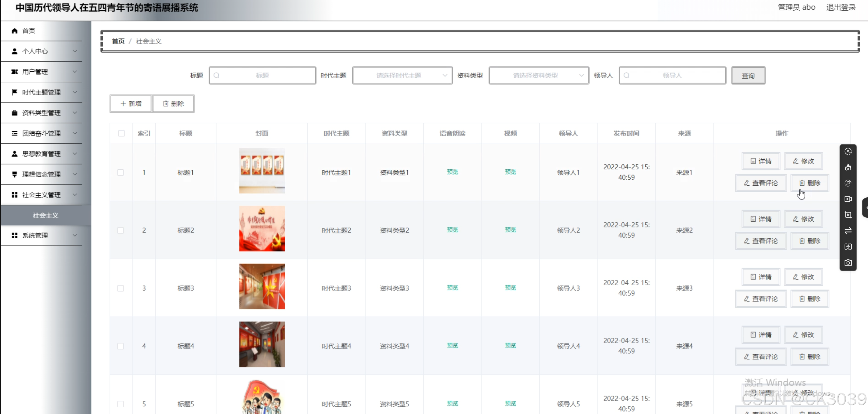868x414 pixels.
Task: Check the checkbox for row 标题3
Action: coord(121,288)
